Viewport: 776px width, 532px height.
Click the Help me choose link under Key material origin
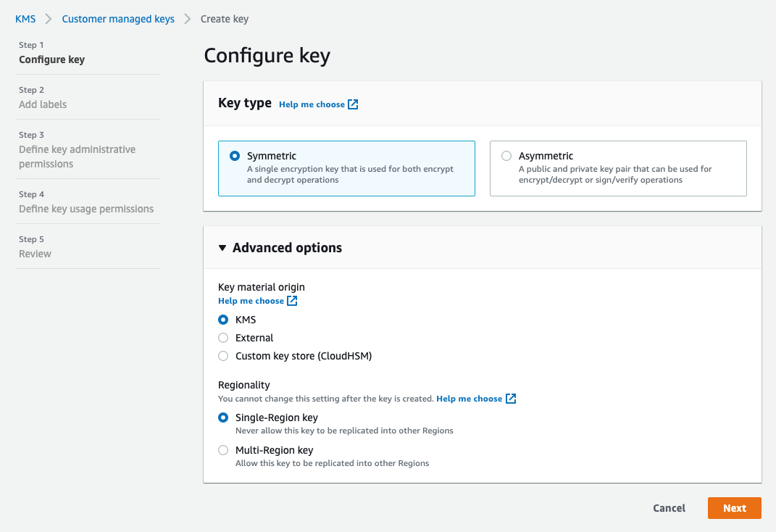coord(249,300)
